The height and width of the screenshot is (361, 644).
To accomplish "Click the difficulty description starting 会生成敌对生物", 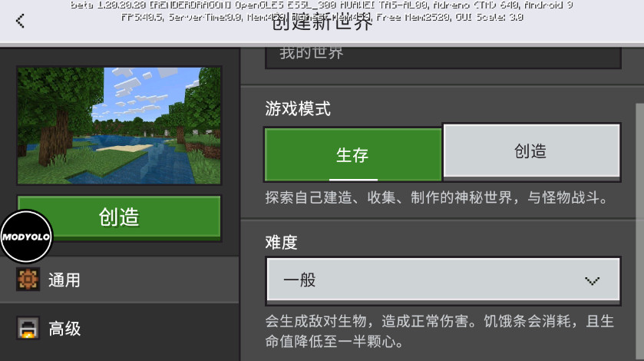I will click(x=440, y=331).
